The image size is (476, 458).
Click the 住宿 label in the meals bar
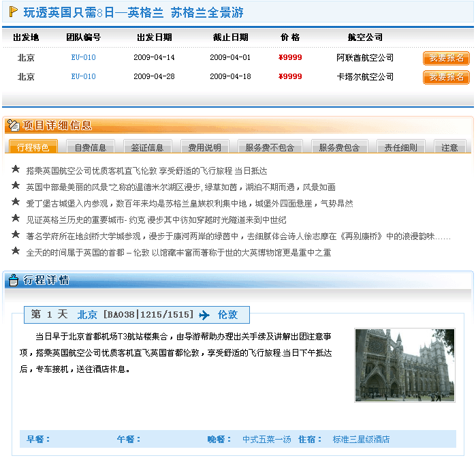(310, 439)
